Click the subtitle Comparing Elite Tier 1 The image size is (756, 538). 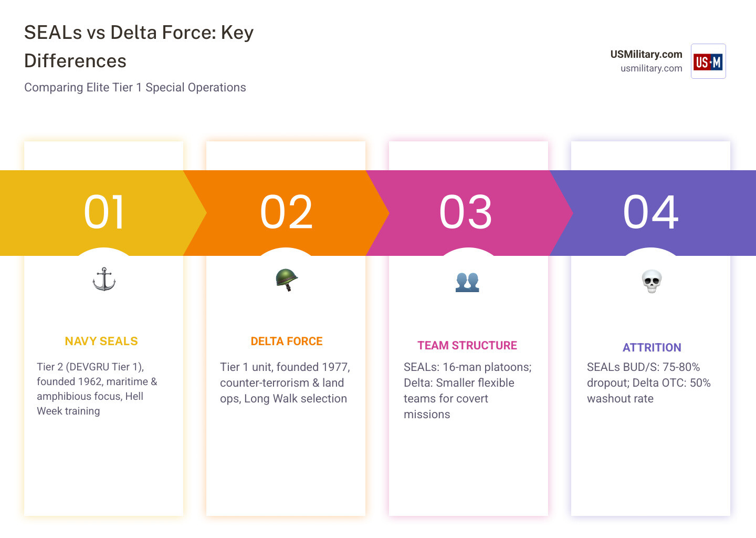(x=135, y=87)
